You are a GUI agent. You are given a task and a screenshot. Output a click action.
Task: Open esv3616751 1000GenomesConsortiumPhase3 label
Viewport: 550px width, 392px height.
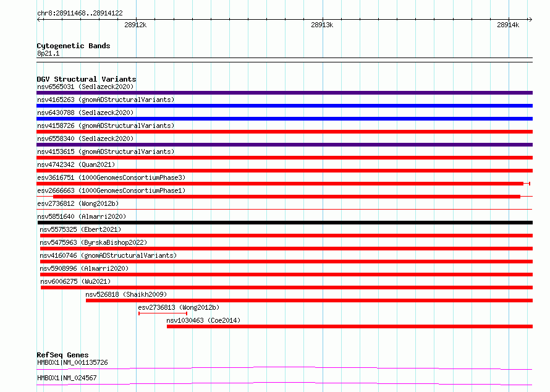coord(111,177)
